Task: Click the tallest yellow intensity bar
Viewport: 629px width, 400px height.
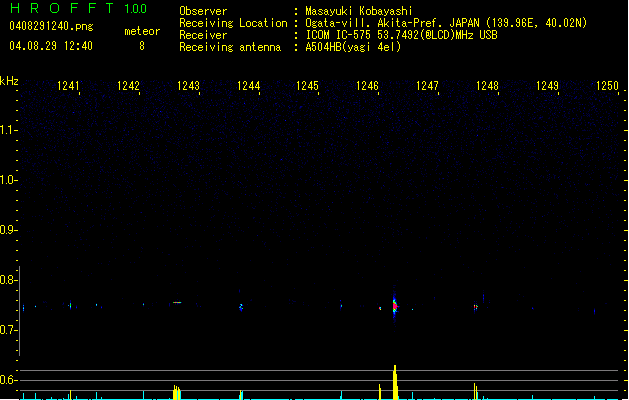Action: tap(395, 382)
